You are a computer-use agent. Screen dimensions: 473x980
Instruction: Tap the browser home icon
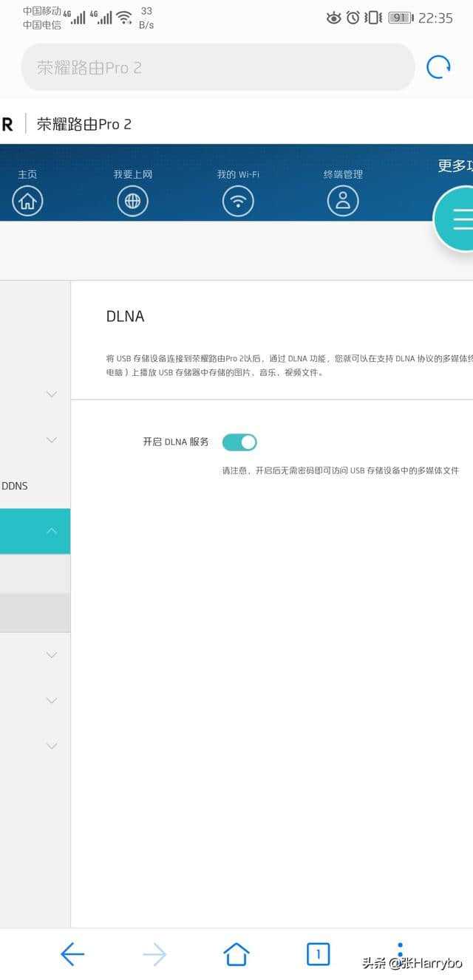(236, 954)
